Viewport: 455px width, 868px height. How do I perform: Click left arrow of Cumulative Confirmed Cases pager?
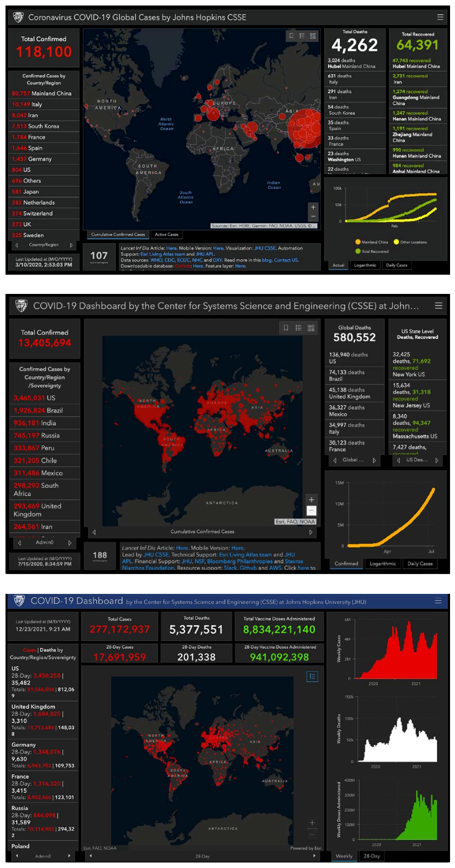coord(94,532)
